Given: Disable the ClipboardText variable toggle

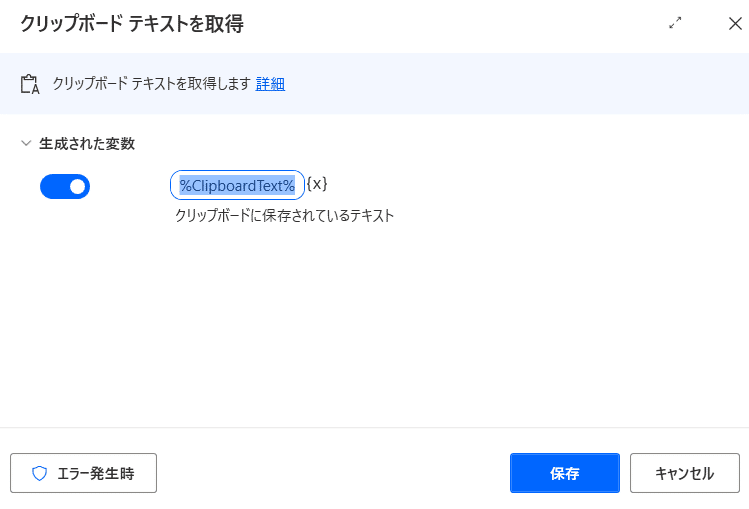Looking at the screenshot, I should tap(65, 186).
